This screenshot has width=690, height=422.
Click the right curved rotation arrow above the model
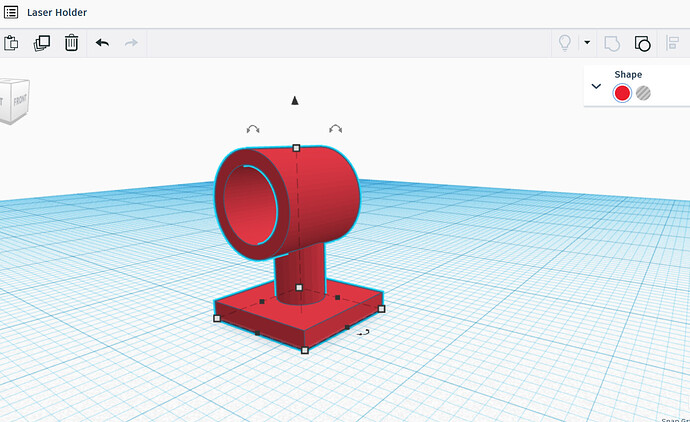point(335,128)
